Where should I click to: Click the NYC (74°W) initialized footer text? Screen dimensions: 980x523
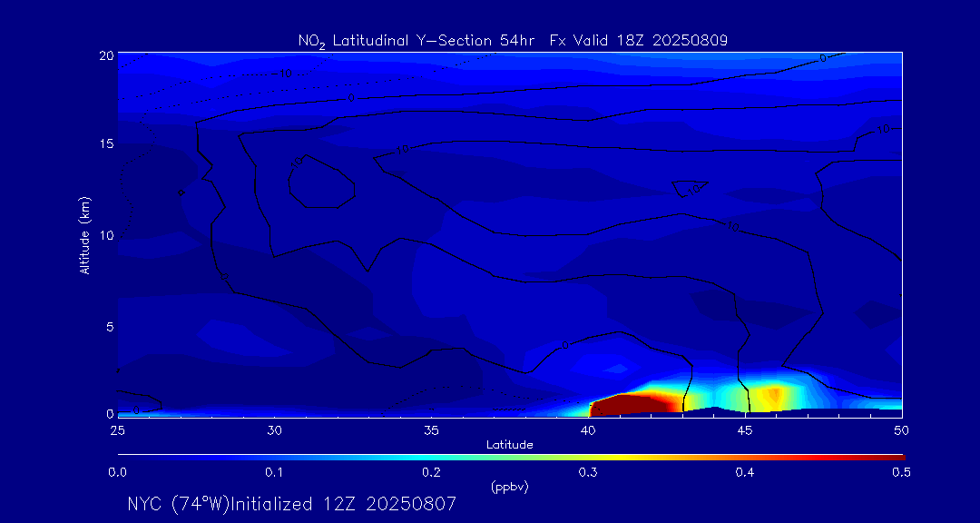click(291, 504)
